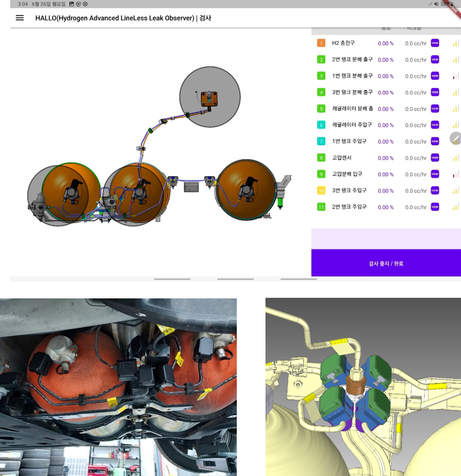Select green badge number 11
This screenshot has height=476, width=461.
point(321,207)
